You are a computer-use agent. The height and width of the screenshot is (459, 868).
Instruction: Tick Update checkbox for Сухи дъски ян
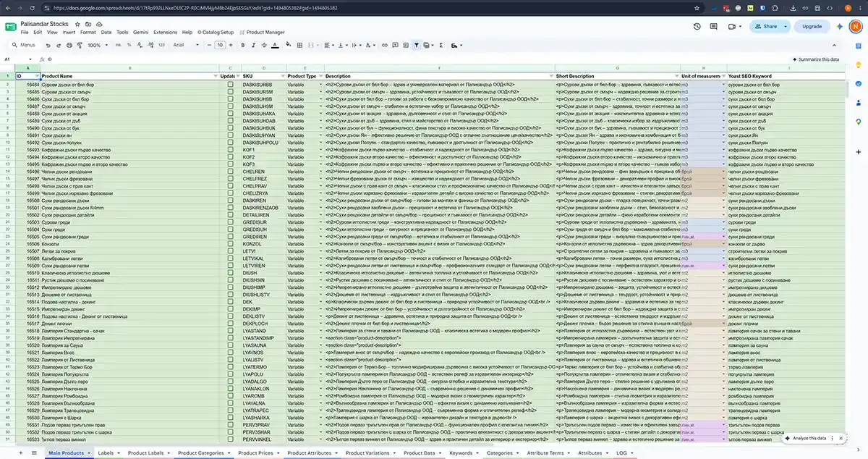click(x=231, y=135)
